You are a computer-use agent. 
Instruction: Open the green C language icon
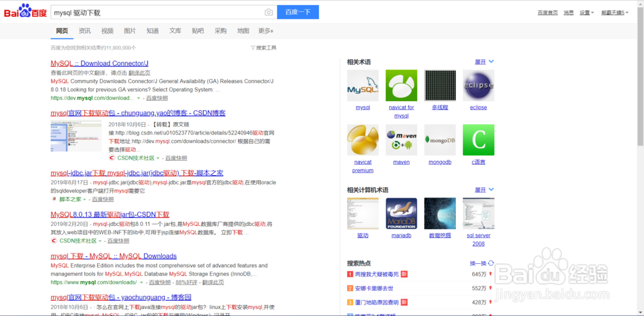[478, 140]
